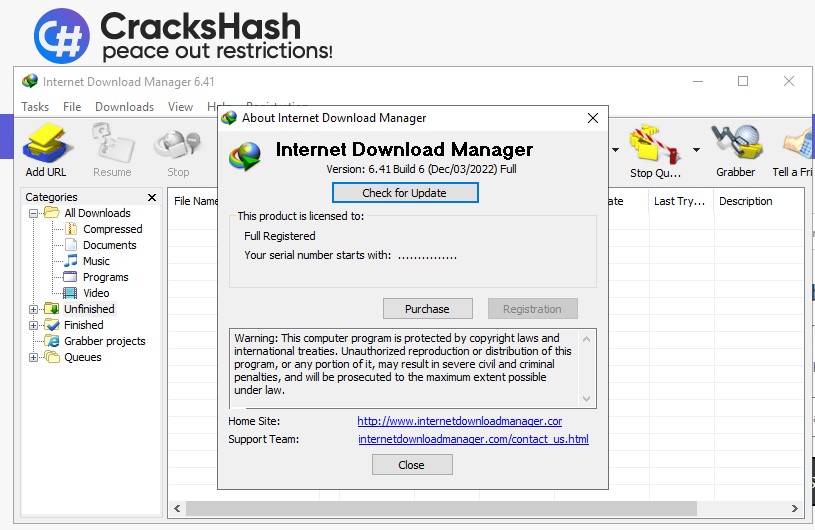
Task: Collapse the All Downloads tree node
Action: (x=33, y=213)
